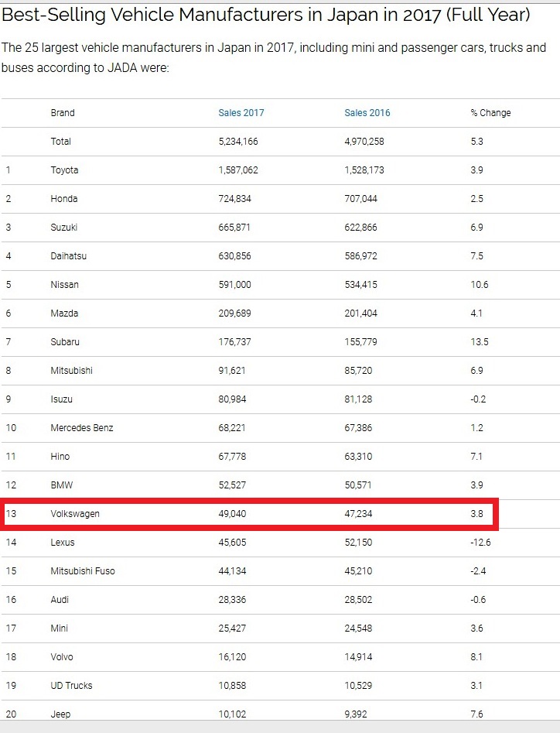This screenshot has height=733, width=560.
Task: Select rank number 20 beside Jeep
Action: tap(11, 714)
